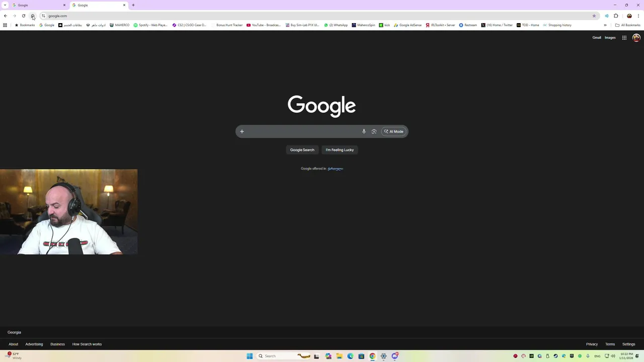Viewport: 644px width, 362px height.
Task: Open the taskbar weather widget
Action: pos(14,356)
